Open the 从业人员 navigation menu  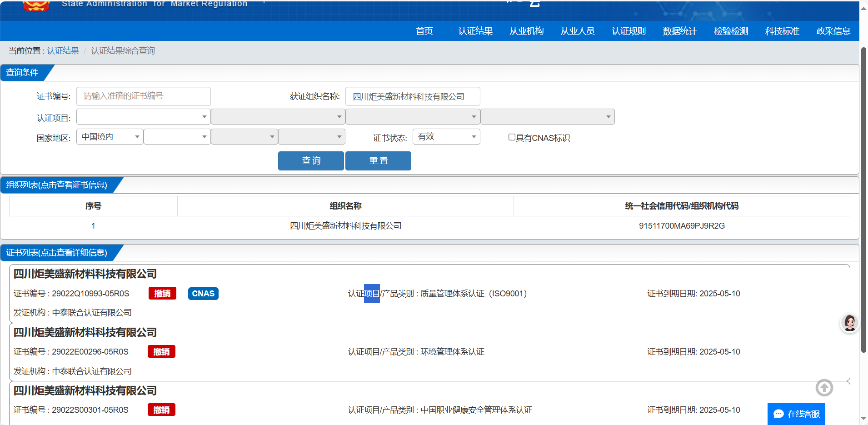[578, 31]
